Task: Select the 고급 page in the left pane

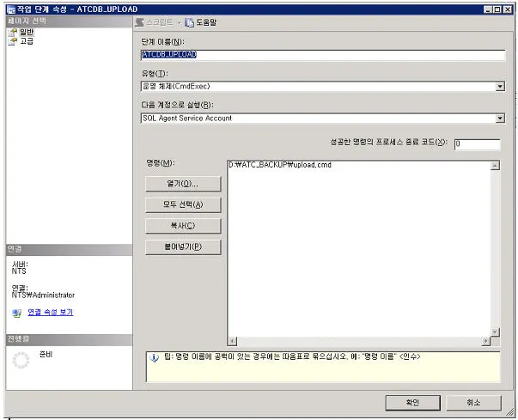Action: [26, 40]
